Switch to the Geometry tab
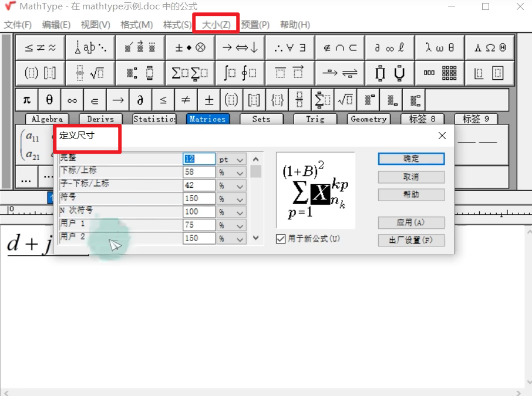The height and width of the screenshot is (396, 532). click(x=369, y=119)
